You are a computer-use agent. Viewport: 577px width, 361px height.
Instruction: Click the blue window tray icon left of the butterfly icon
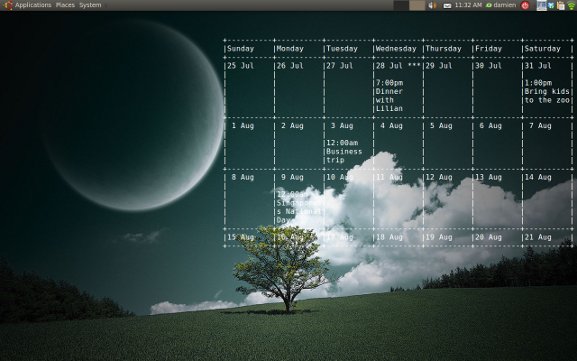coord(541,5)
